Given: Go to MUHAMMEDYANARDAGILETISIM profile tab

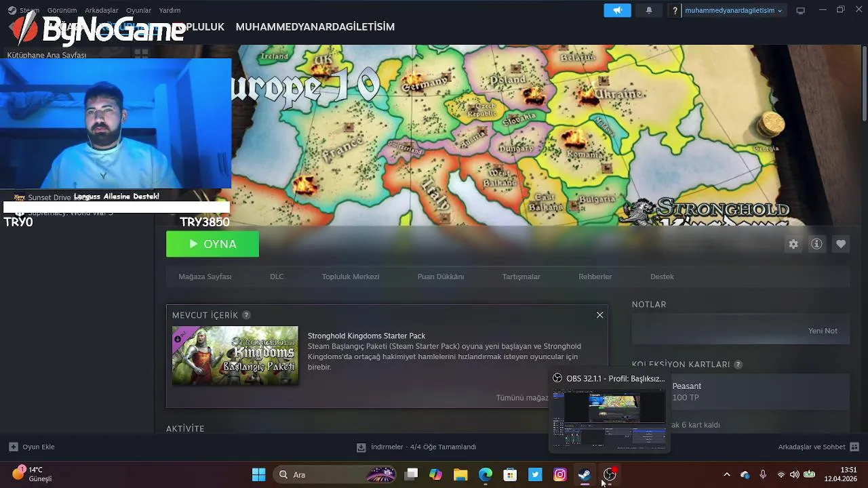Looking at the screenshot, I should click(x=315, y=27).
